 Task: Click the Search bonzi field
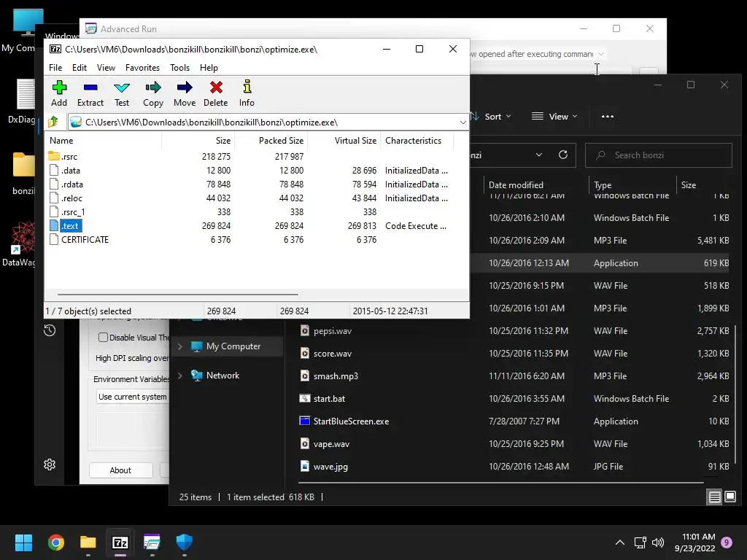(x=659, y=155)
